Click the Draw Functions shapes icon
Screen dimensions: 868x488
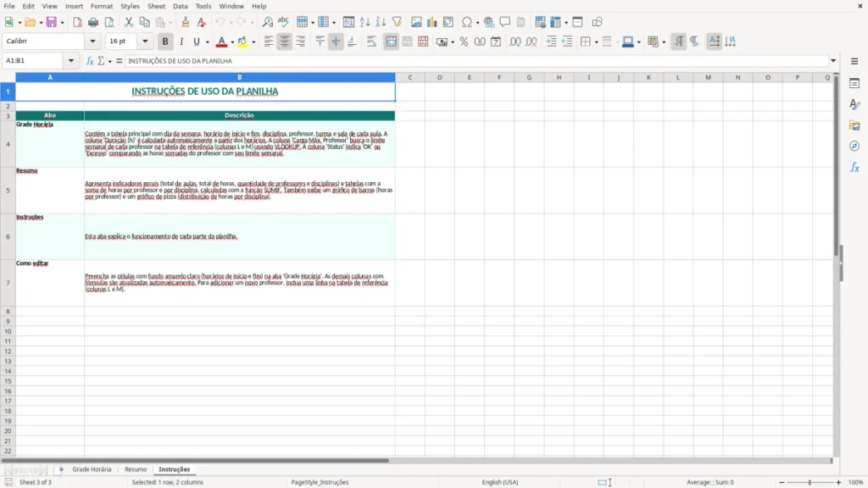click(597, 22)
